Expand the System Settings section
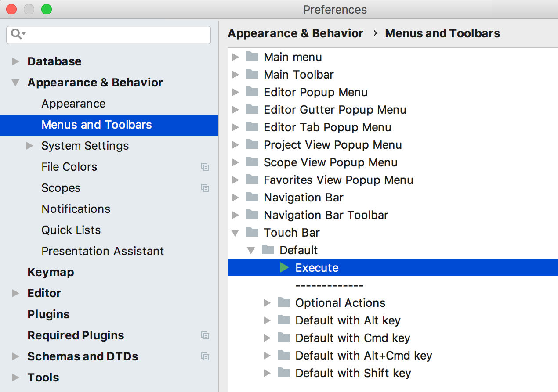The image size is (558, 392). click(30, 146)
